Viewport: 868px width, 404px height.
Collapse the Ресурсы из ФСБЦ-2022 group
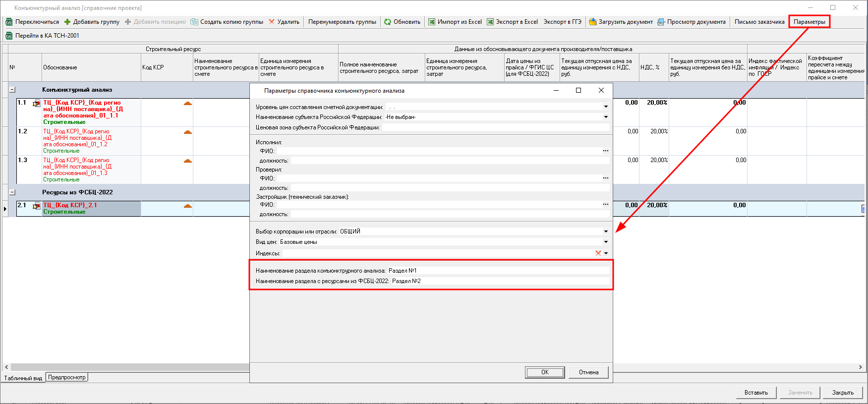(12, 192)
